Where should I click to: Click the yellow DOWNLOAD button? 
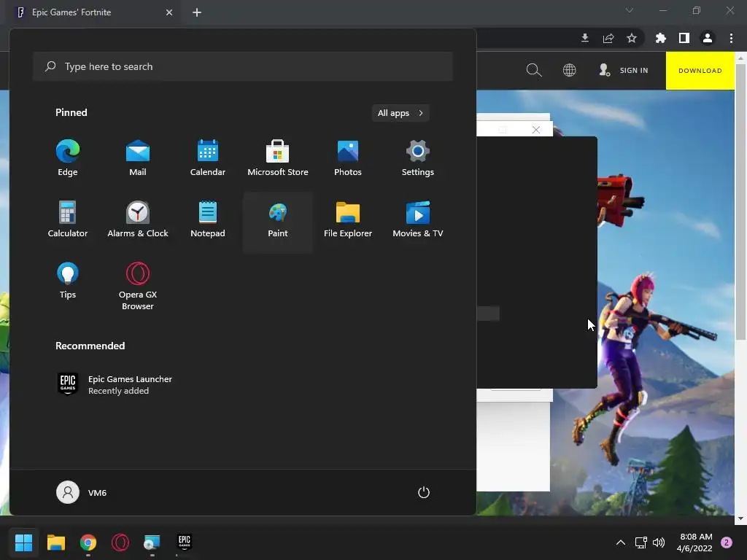point(700,71)
